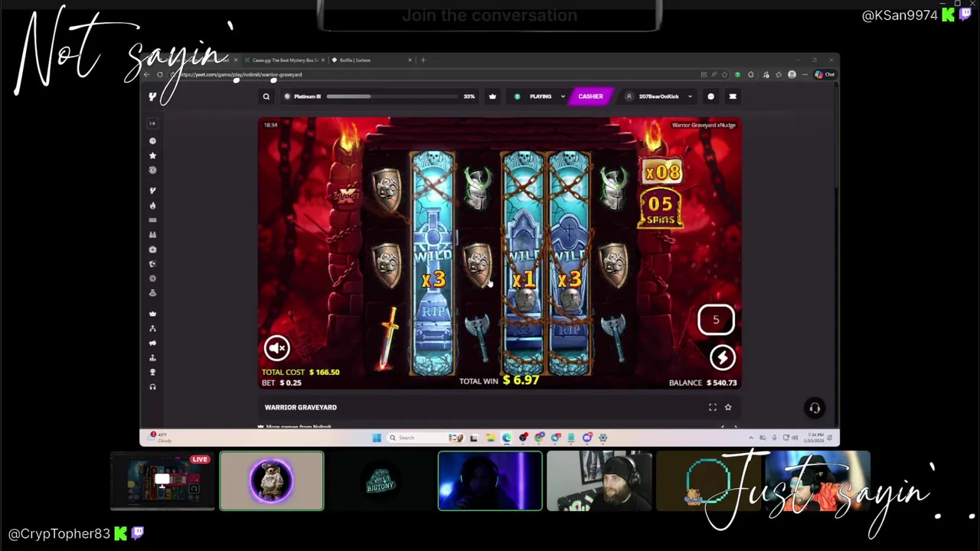Open the Settings gear on taskbar
The height and width of the screenshot is (551, 980).
point(603,438)
